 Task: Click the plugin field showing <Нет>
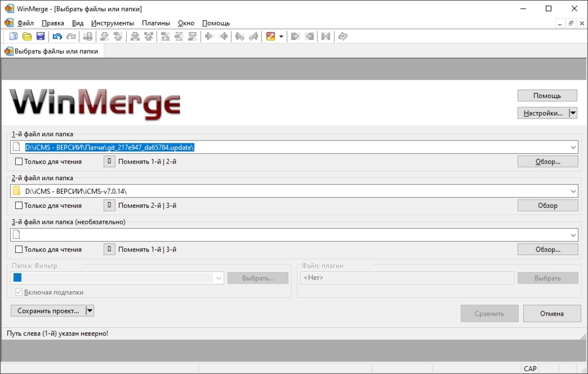pos(407,278)
